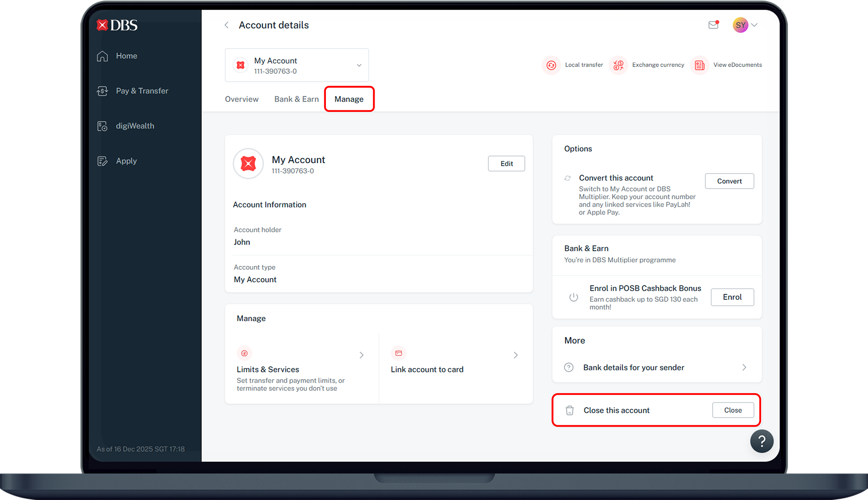This screenshot has width=868, height=500.
Task: Select the Manage tab
Action: coord(349,99)
